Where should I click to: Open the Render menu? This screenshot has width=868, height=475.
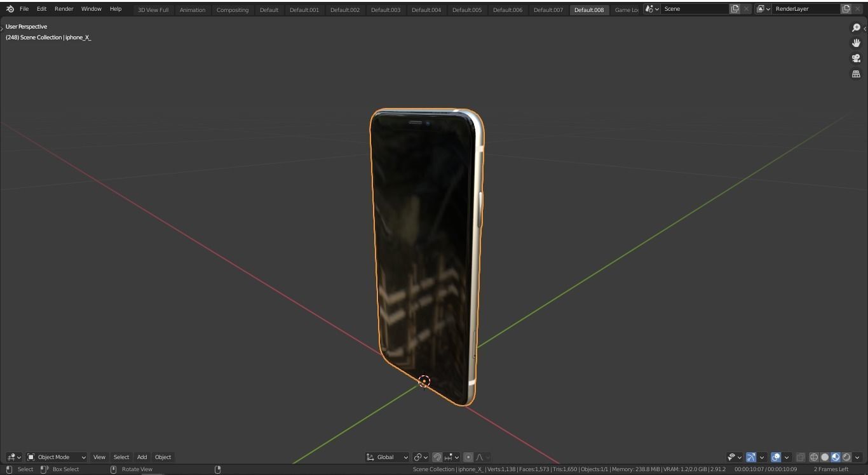click(x=64, y=9)
